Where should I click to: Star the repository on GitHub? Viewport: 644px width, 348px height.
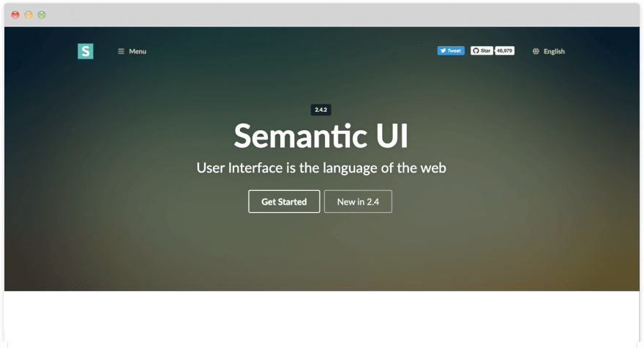point(482,50)
